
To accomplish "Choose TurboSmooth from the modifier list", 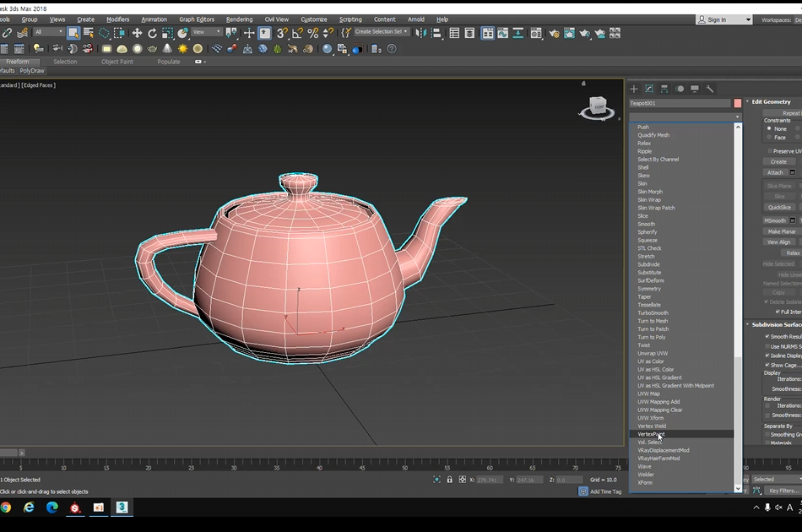I will coord(653,313).
